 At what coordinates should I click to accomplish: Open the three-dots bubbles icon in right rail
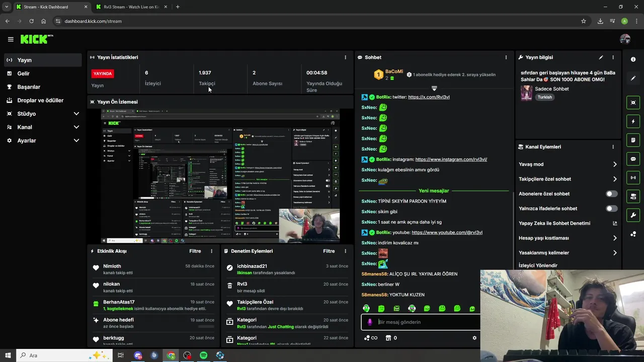click(x=633, y=234)
